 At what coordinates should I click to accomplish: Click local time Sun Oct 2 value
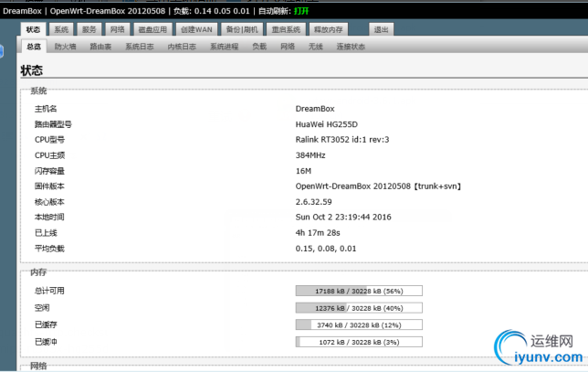343,218
